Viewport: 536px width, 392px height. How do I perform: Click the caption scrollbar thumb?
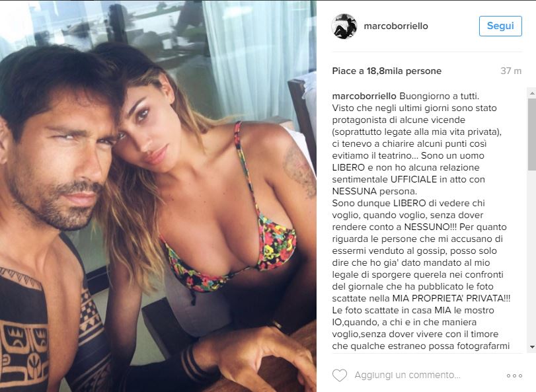pyautogui.click(x=532, y=134)
